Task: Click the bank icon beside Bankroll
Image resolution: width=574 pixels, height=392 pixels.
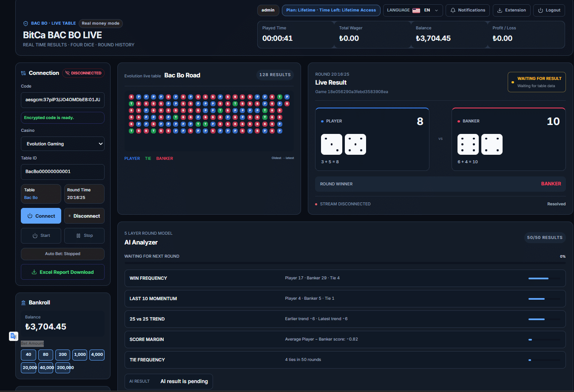Action: point(23,303)
